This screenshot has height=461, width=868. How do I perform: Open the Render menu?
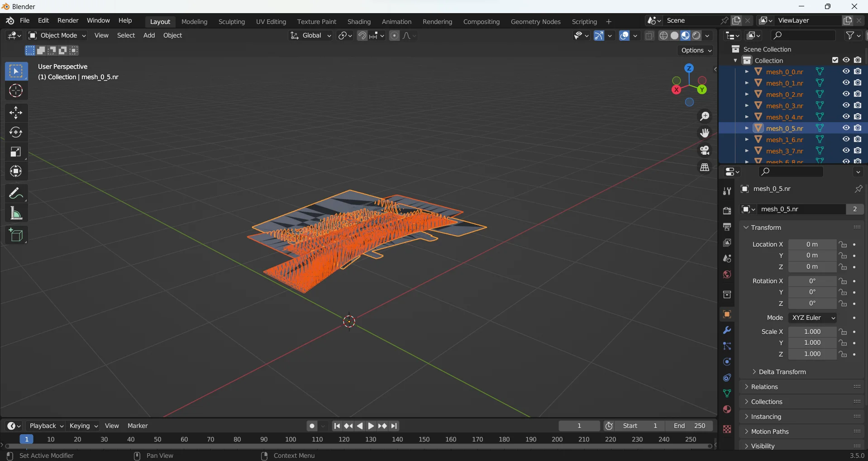[x=68, y=21]
